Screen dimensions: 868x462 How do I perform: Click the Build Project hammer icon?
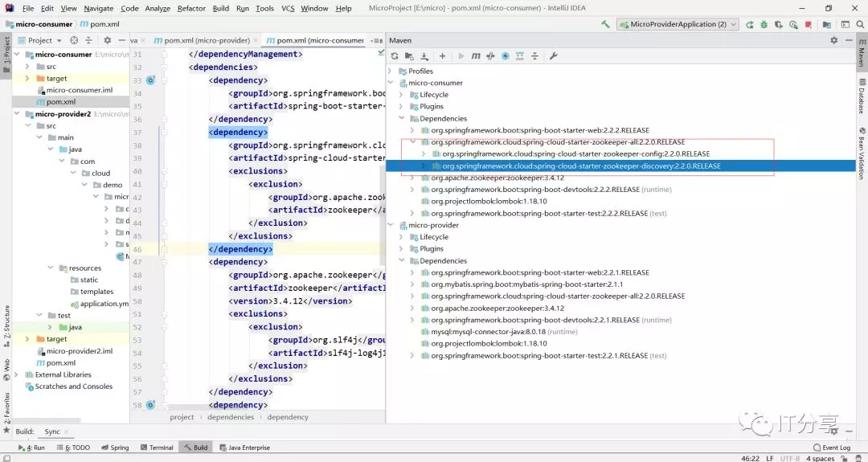coord(605,24)
